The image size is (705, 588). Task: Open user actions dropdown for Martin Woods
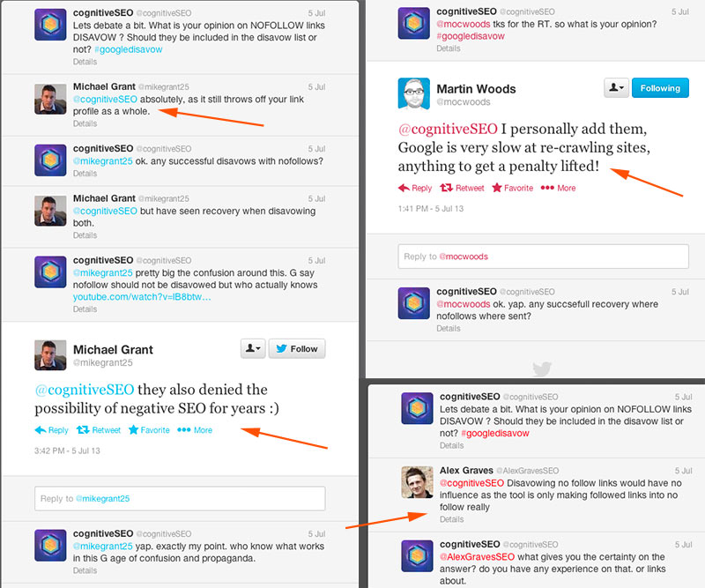[x=616, y=88]
